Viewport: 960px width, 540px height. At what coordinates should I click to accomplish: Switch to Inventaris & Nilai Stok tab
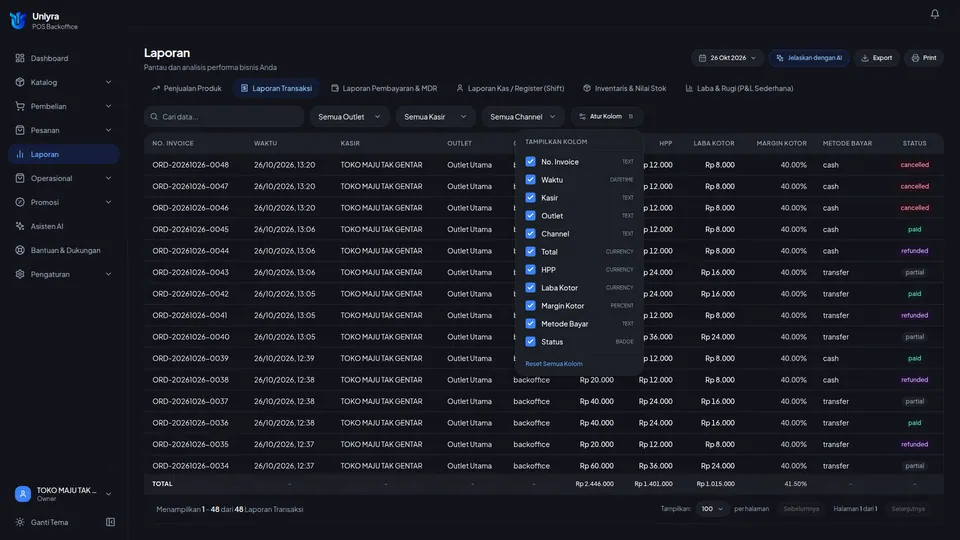tap(624, 88)
